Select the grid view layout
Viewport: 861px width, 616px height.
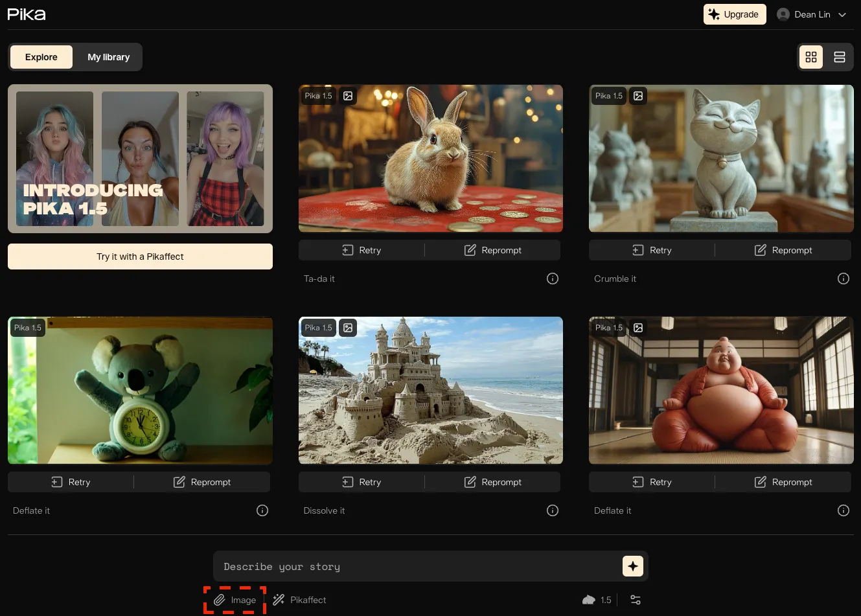pos(811,57)
